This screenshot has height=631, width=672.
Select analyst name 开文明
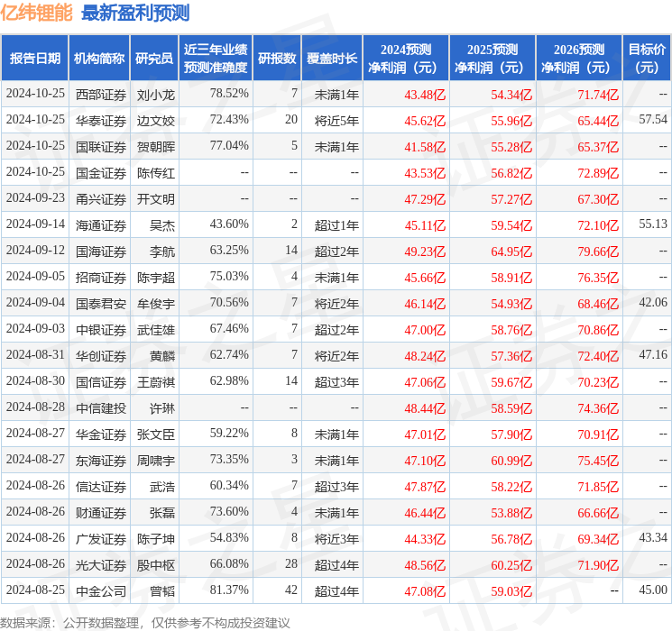click(156, 199)
